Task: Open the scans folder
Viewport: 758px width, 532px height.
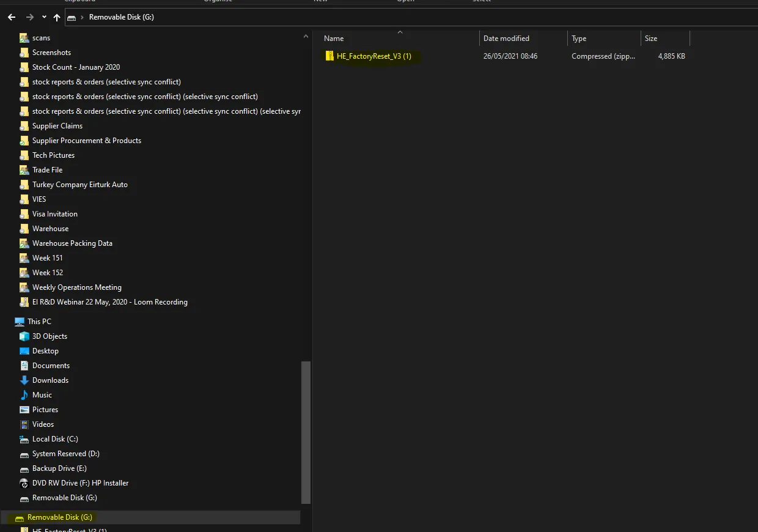Action: click(x=41, y=38)
